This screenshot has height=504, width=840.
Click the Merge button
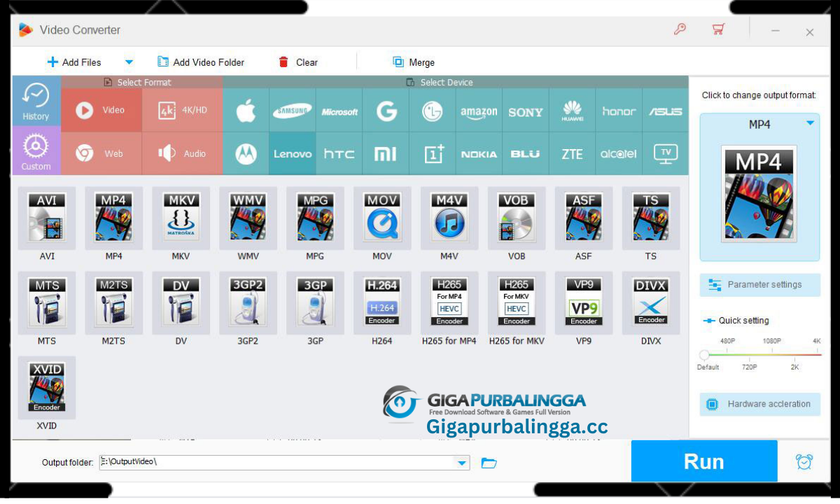[x=414, y=62]
